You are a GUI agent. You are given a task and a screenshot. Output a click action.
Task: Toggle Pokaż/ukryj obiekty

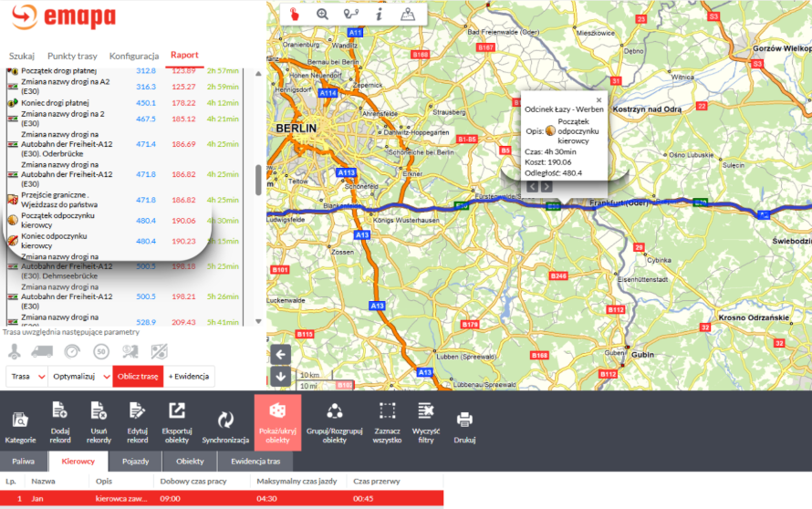[276, 423]
